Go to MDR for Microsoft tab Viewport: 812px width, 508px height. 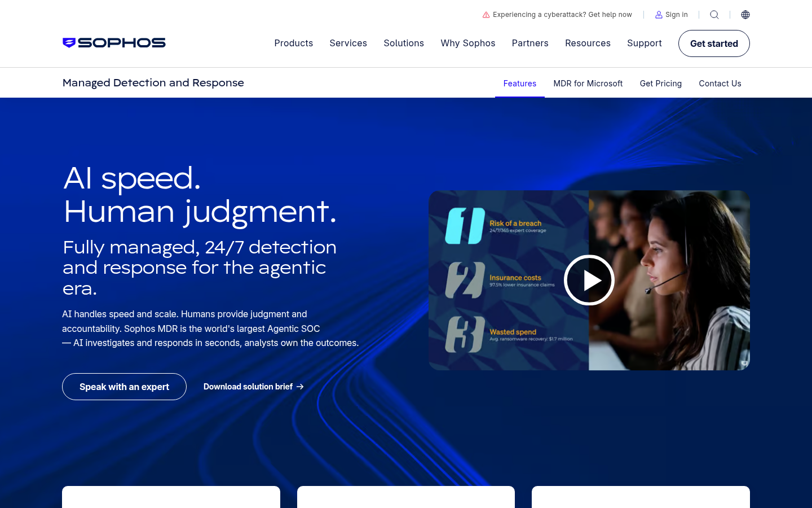[588, 84]
